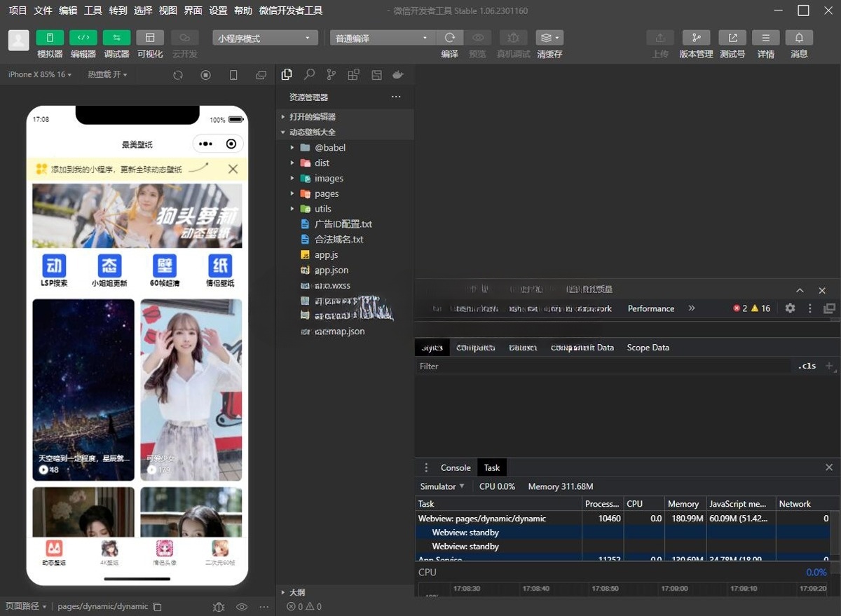Toggle the 热重载 开 hot reload dropdown

[x=107, y=74]
